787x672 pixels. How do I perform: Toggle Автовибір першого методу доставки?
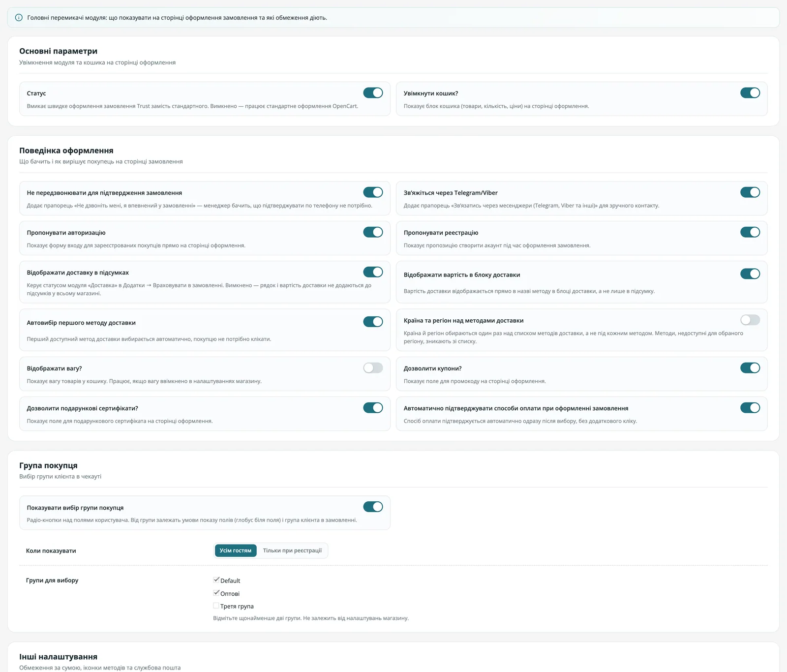click(373, 322)
